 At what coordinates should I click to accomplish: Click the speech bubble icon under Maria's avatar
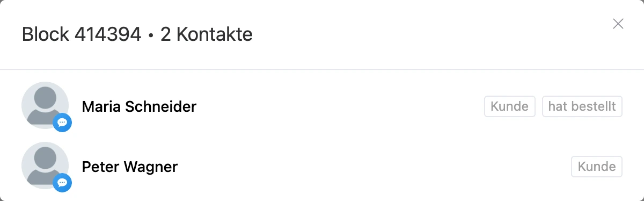point(62,123)
